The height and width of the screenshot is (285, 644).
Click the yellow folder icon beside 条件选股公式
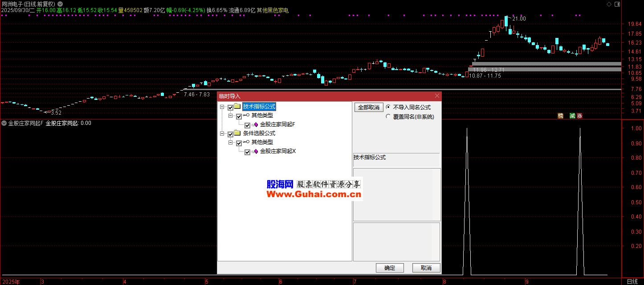(237, 134)
